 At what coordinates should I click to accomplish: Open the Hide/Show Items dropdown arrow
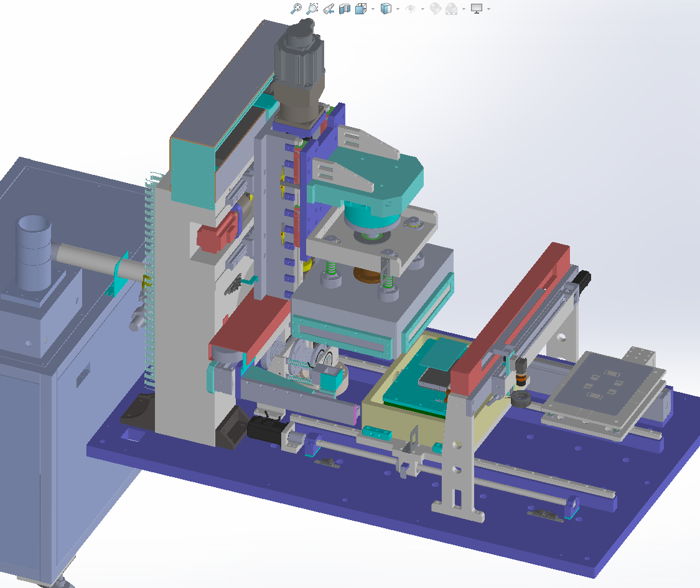coord(422,9)
